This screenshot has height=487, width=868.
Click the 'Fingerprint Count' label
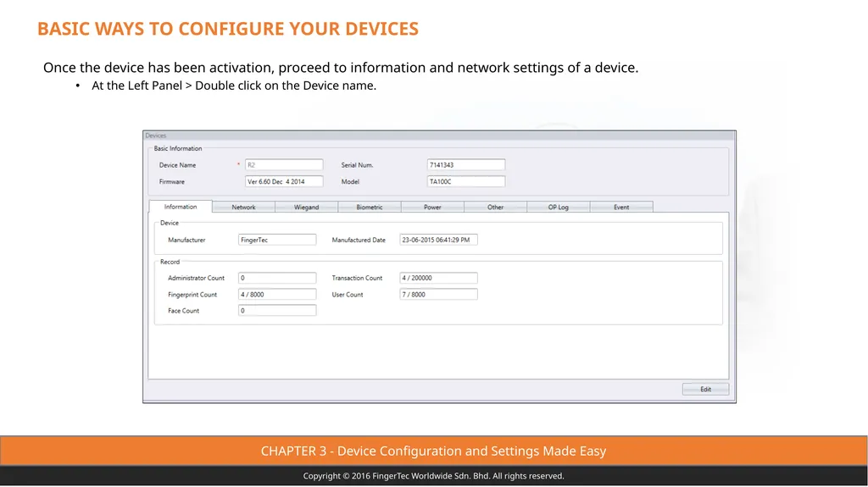(192, 295)
